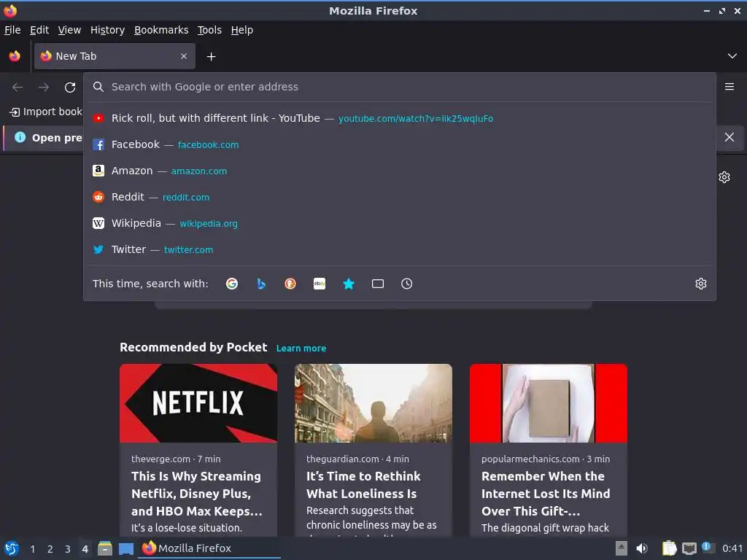The height and width of the screenshot is (560, 747).
Task: Click the Reload page button
Action: point(70,87)
